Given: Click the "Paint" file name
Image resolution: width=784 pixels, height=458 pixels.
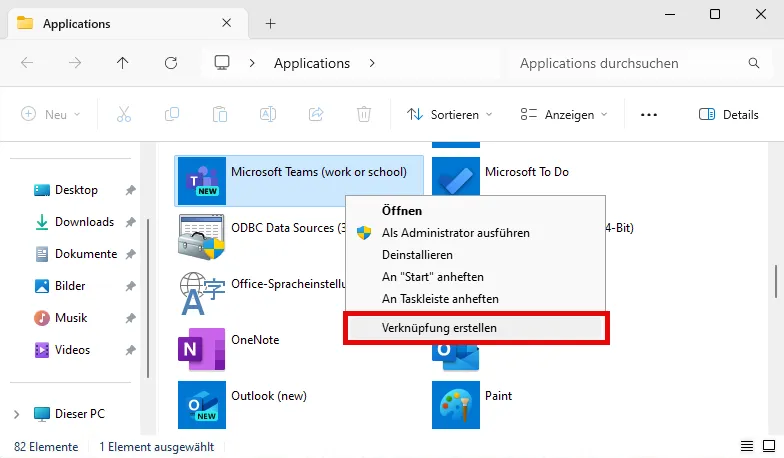Looking at the screenshot, I should [498, 396].
